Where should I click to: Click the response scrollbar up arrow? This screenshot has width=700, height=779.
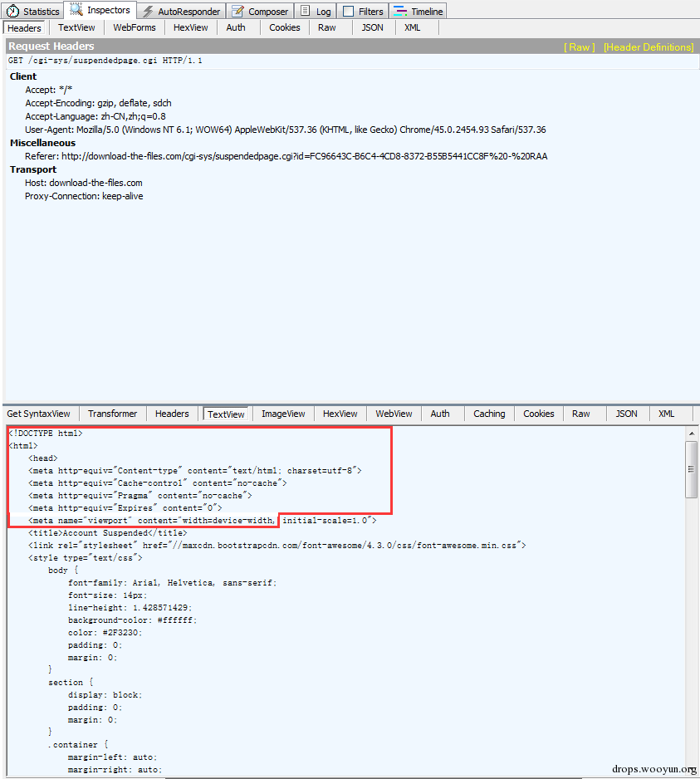click(x=691, y=434)
